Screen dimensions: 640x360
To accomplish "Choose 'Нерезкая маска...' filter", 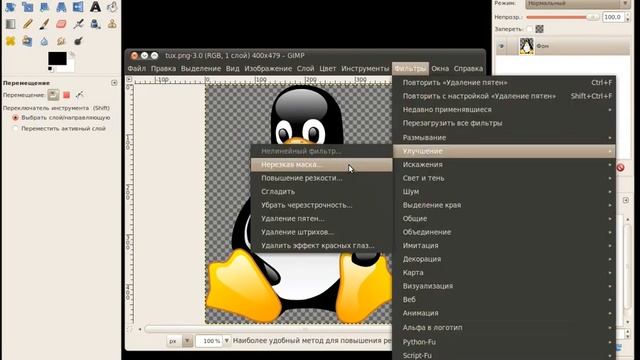I will [321, 164].
